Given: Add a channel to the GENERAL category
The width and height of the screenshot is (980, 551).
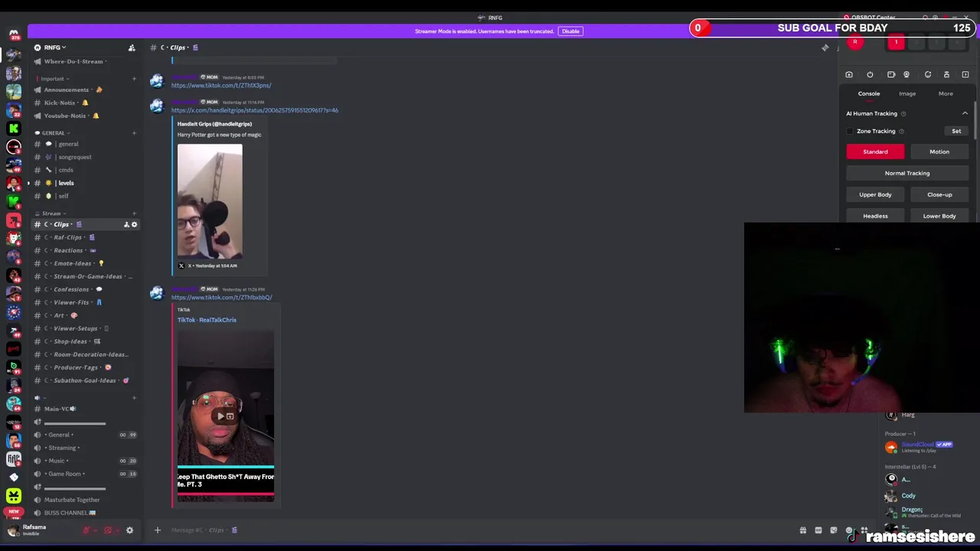Looking at the screenshot, I should tap(134, 133).
